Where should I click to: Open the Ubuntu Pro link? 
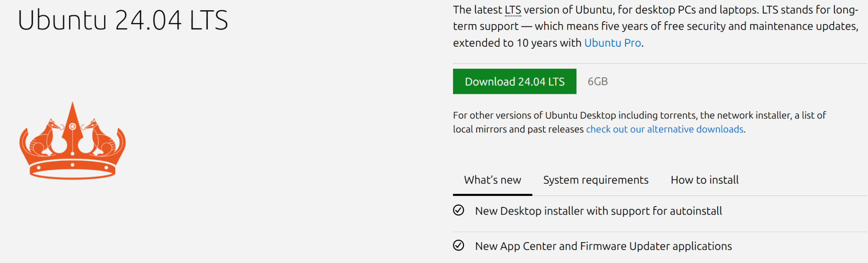[612, 43]
